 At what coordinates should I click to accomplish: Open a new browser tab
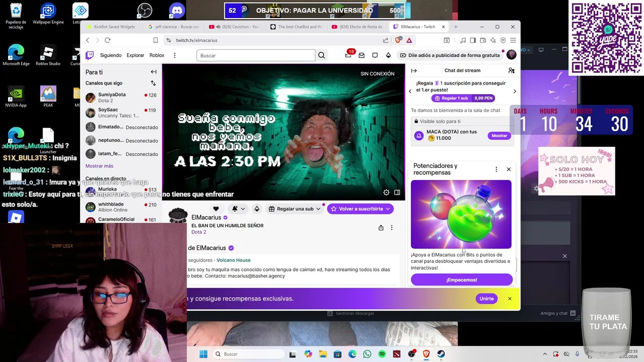pos(456,27)
